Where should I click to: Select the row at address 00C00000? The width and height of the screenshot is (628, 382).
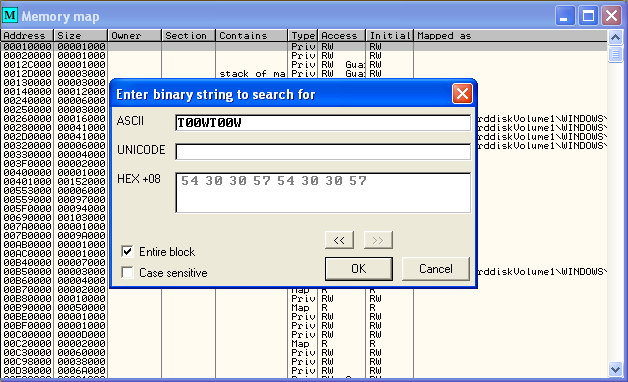tap(304, 335)
